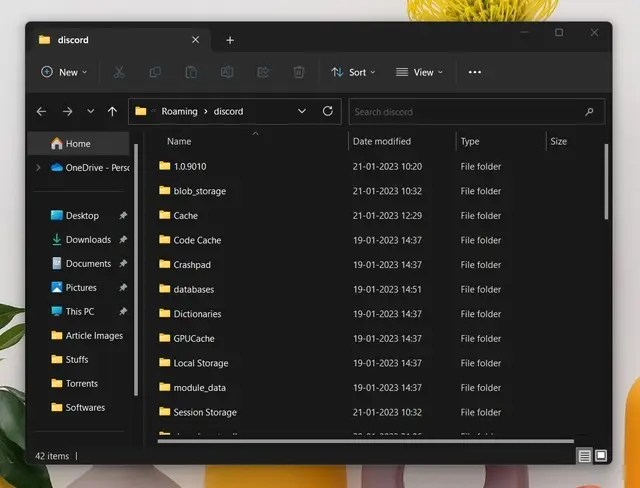Click the search magnifier icon
640x488 pixels.
tap(589, 111)
